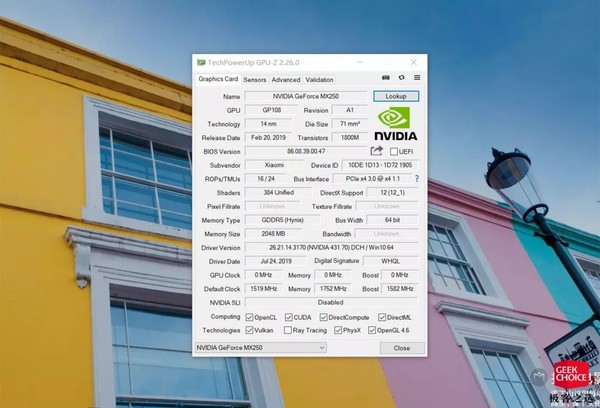Click the Revision field showing A1
Screen dimensions: 600x408
coord(350,110)
